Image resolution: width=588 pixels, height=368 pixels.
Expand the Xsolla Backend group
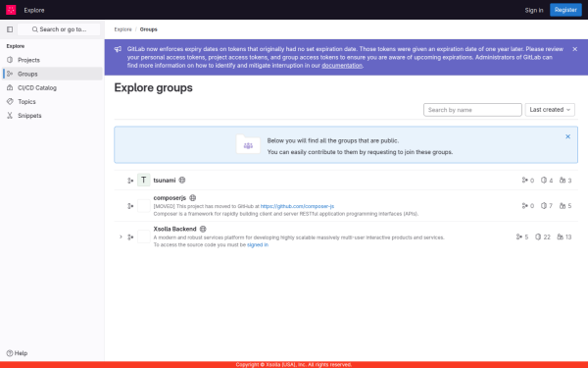121,237
